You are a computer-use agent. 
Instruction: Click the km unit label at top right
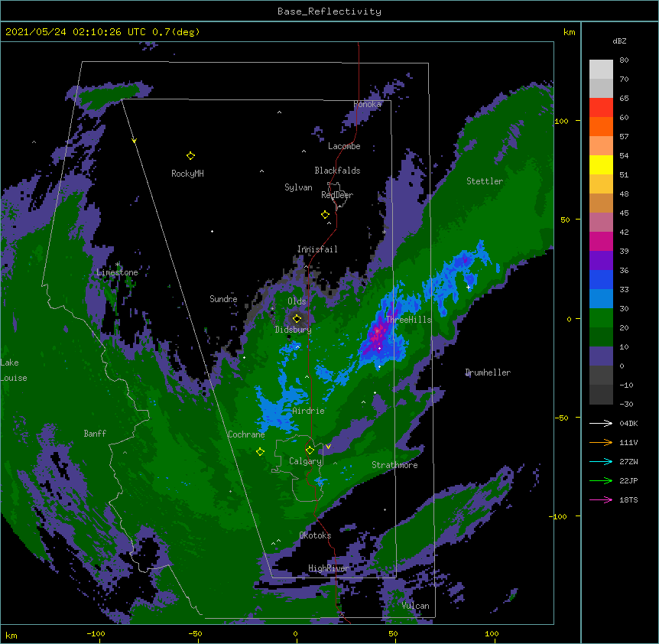(x=569, y=32)
